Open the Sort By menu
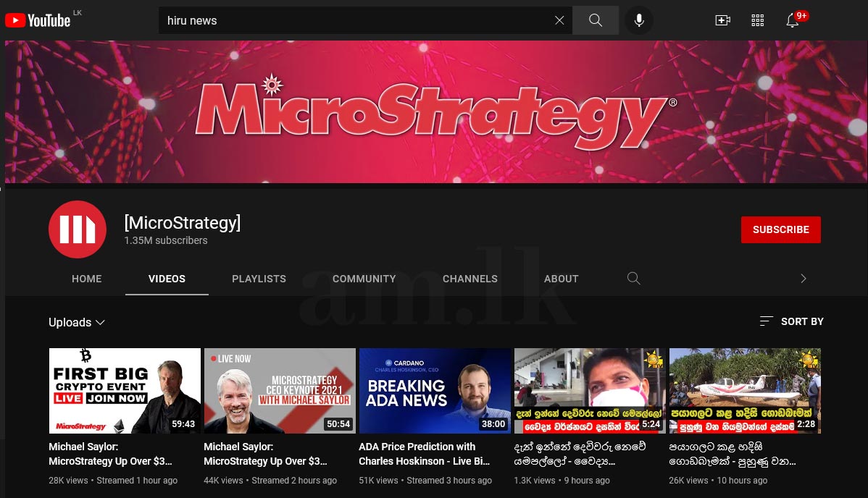 tap(792, 321)
